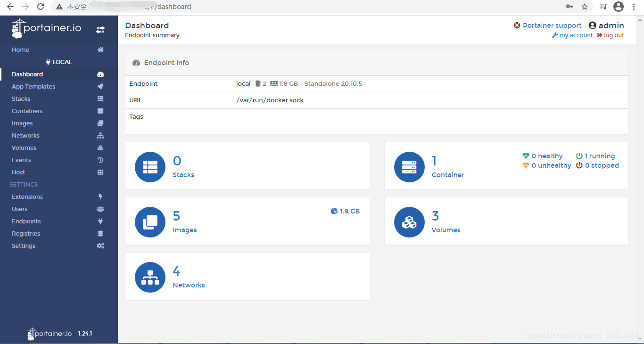Click the Extensions lightning bolt icon
Screen dimensions: 644x344
click(x=100, y=197)
